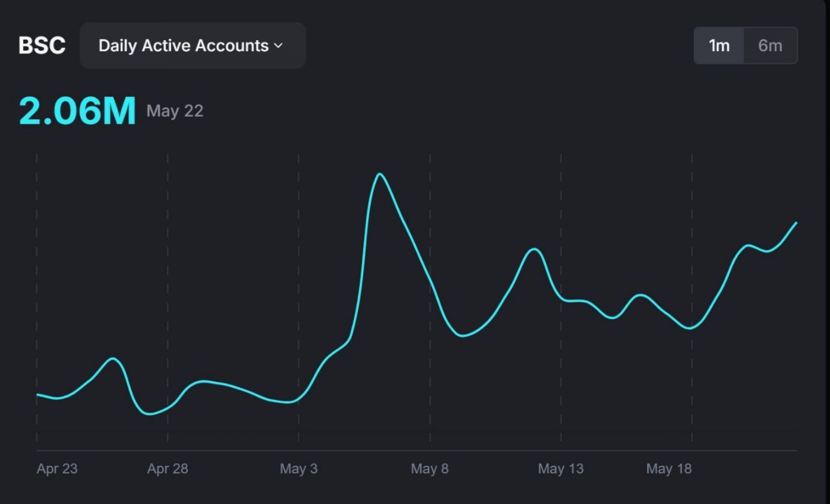Switch chart range to 6m
The height and width of the screenshot is (504, 830).
click(x=770, y=45)
